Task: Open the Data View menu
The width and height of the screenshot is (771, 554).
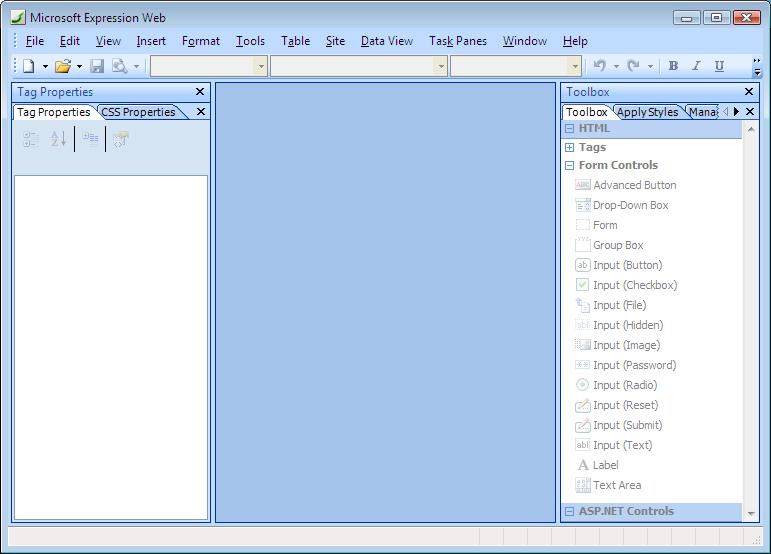Action: [387, 41]
